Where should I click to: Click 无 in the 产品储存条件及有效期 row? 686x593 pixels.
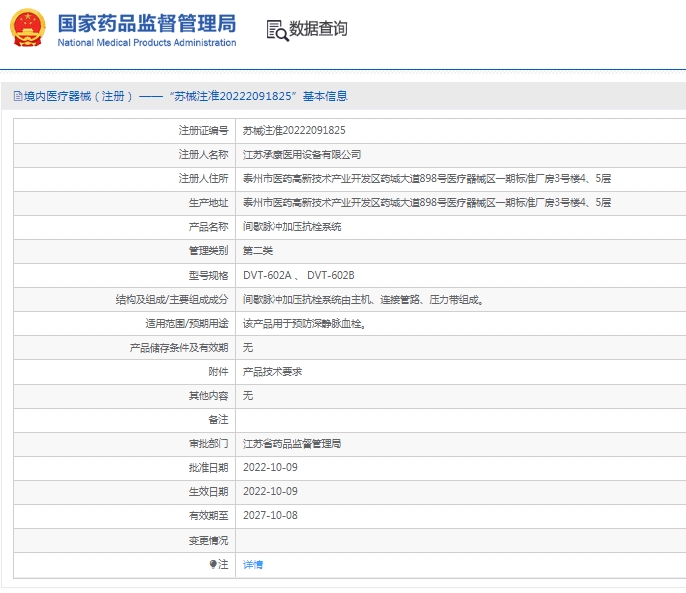point(248,347)
